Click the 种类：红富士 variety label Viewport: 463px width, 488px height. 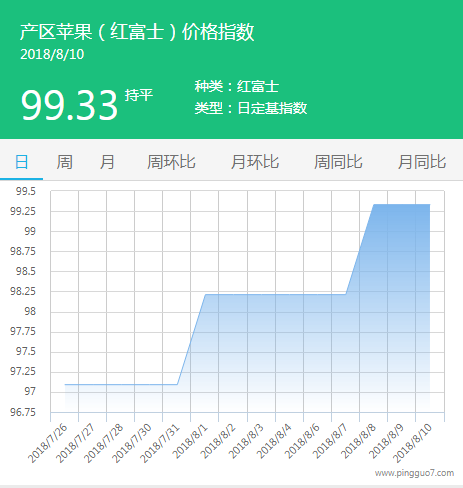(237, 87)
